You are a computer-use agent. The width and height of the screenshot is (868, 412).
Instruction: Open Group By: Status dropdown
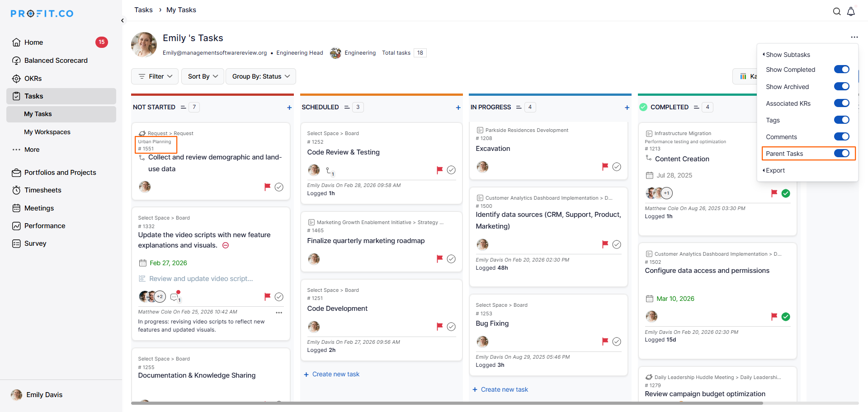tap(260, 76)
